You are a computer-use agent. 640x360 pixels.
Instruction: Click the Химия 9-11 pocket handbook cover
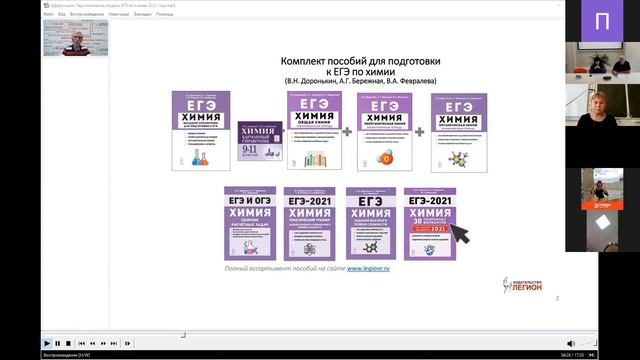[260, 141]
